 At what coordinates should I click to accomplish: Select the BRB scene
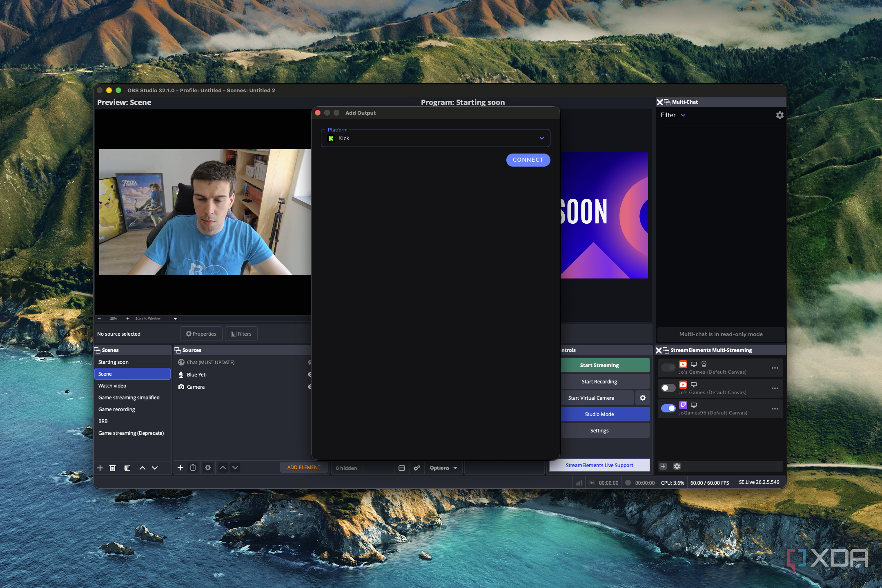pos(133,421)
